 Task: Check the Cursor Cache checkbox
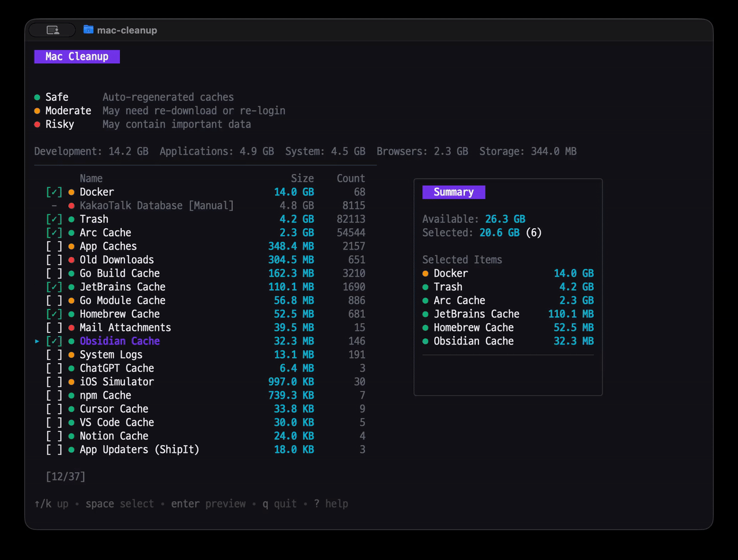[x=54, y=408]
